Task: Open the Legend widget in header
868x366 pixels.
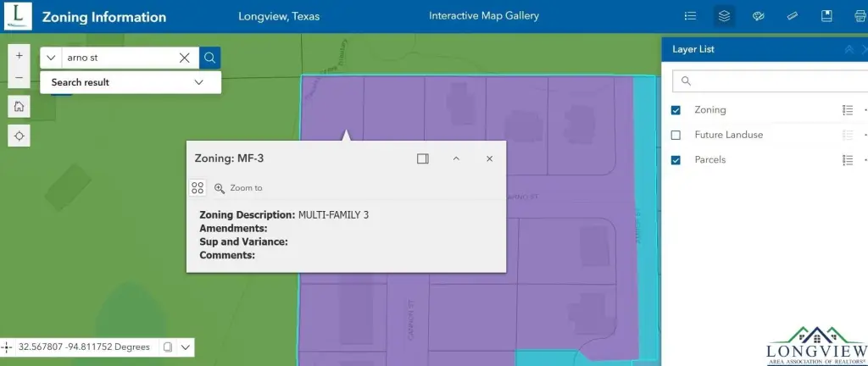Action: [x=690, y=16]
